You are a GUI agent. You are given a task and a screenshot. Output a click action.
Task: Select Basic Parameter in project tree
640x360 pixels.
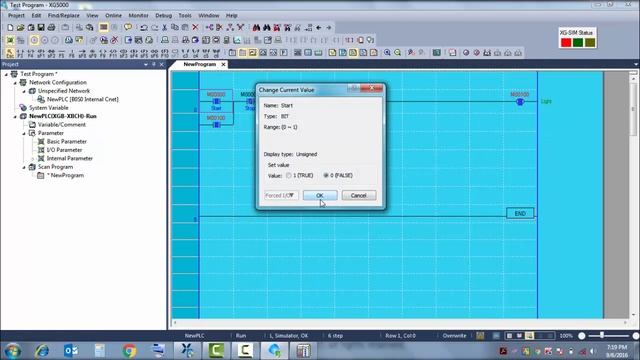tap(67, 142)
